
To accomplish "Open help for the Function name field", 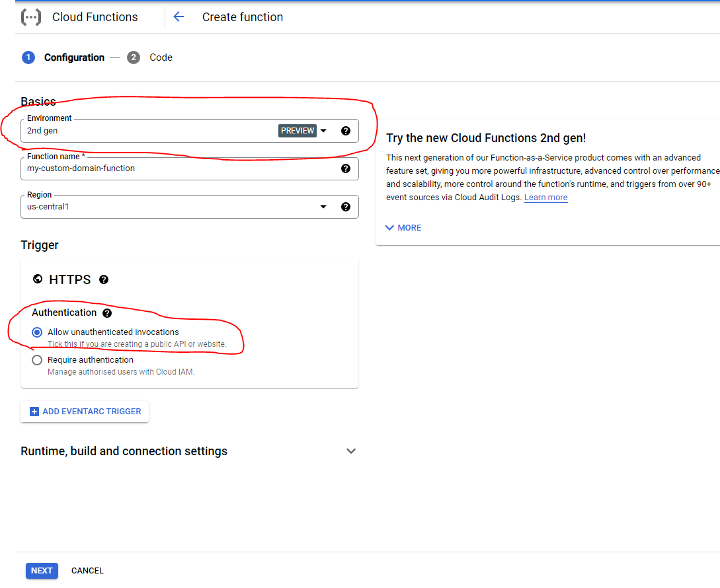I will [x=346, y=168].
